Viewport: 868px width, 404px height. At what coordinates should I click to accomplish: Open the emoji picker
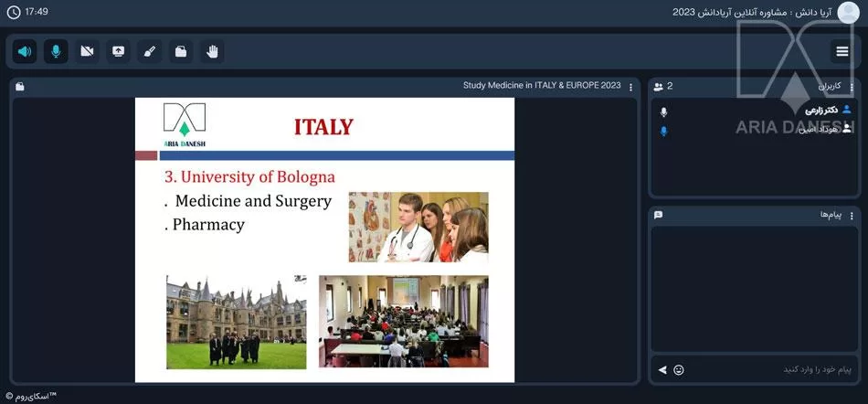[679, 369]
